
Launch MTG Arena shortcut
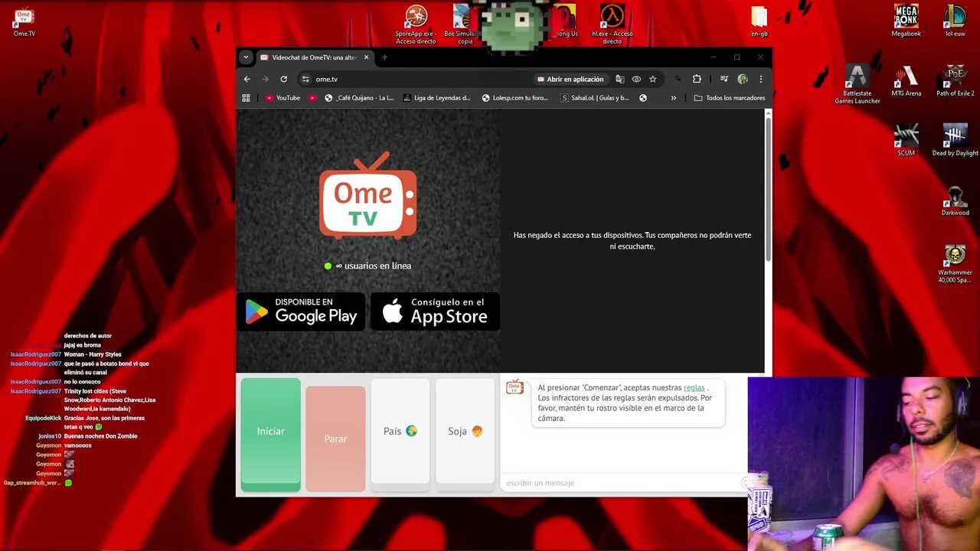[906, 81]
